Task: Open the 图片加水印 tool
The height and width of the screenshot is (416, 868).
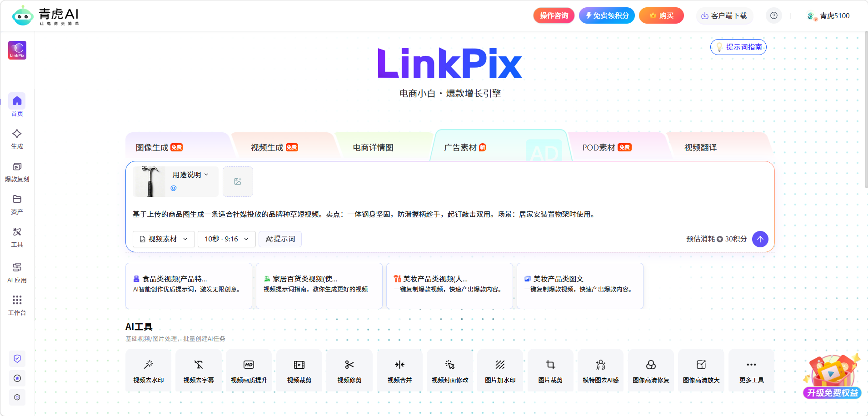Action: (x=500, y=371)
